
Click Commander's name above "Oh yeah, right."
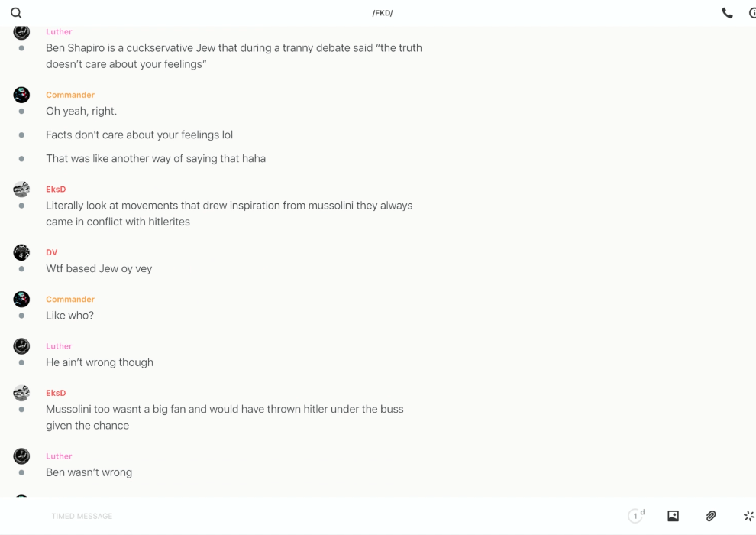tap(70, 95)
